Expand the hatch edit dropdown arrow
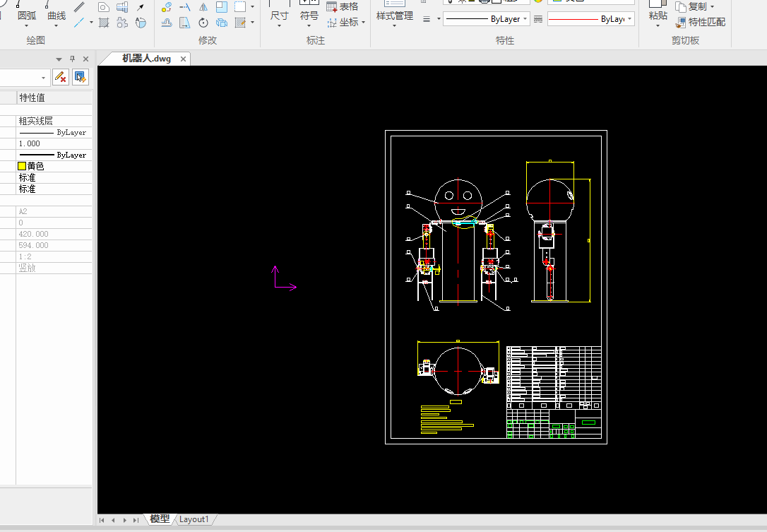767x532 pixels. coord(252,22)
